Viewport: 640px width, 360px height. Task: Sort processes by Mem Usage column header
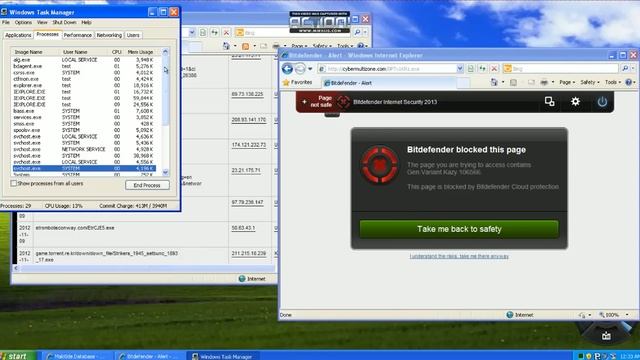(x=140, y=52)
